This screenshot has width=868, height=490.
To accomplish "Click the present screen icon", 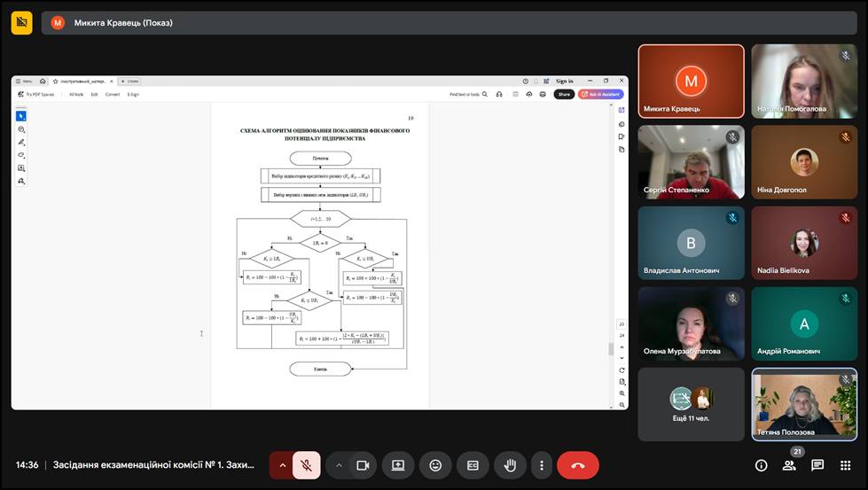I will [x=398, y=465].
